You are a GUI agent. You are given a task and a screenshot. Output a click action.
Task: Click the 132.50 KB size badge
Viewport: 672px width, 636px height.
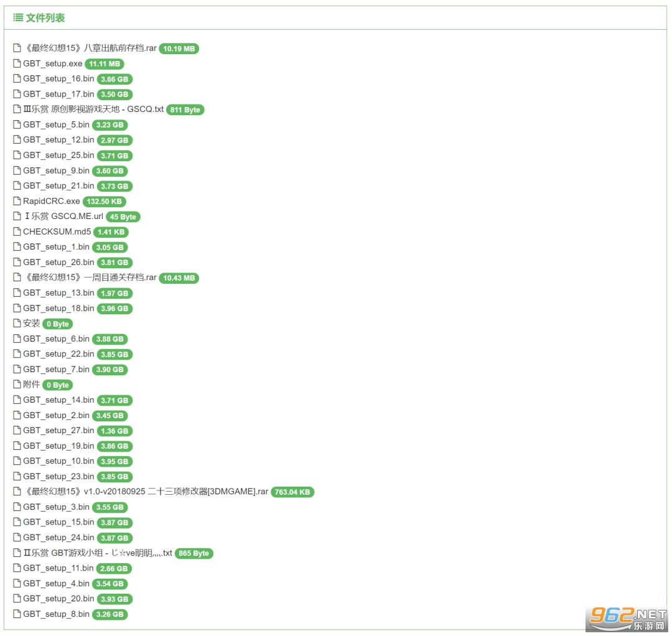[105, 202]
